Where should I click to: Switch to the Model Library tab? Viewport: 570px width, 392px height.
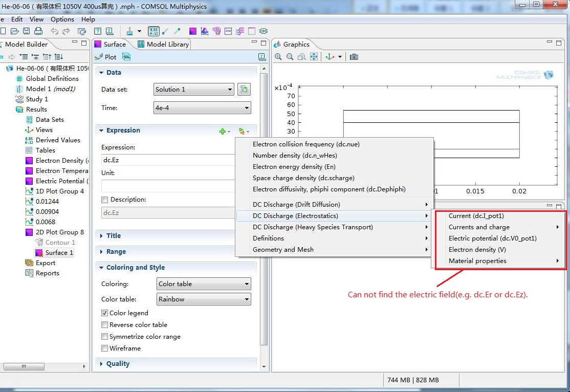click(x=163, y=44)
